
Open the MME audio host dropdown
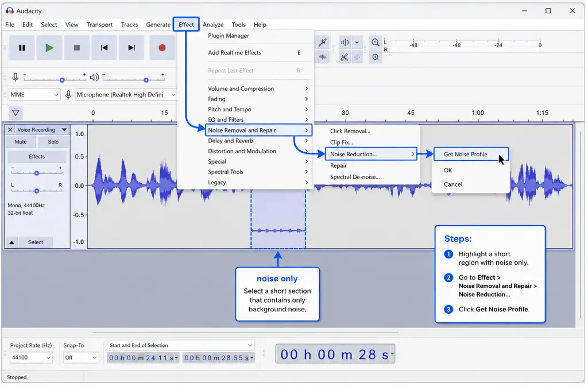[x=34, y=95]
